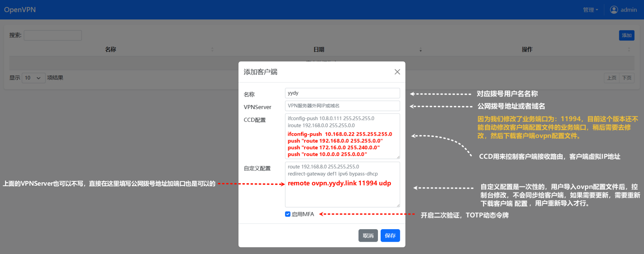Click the 搜索 search input box
Screen dimensions: 644x254
coord(53,35)
